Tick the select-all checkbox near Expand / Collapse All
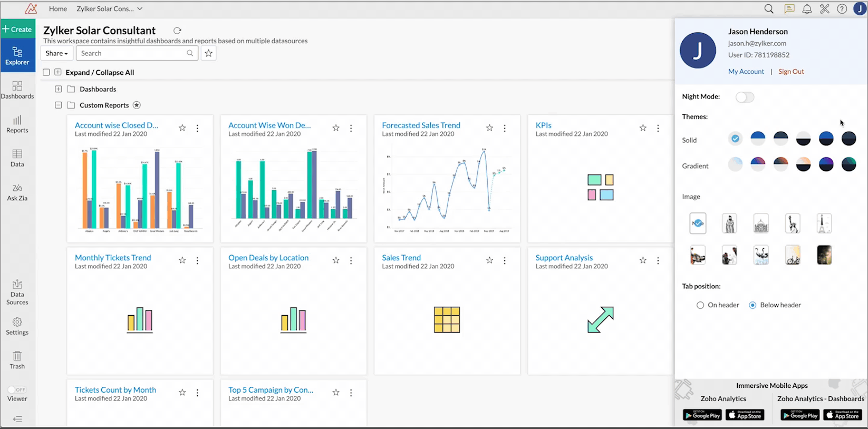868x429 pixels. [46, 72]
